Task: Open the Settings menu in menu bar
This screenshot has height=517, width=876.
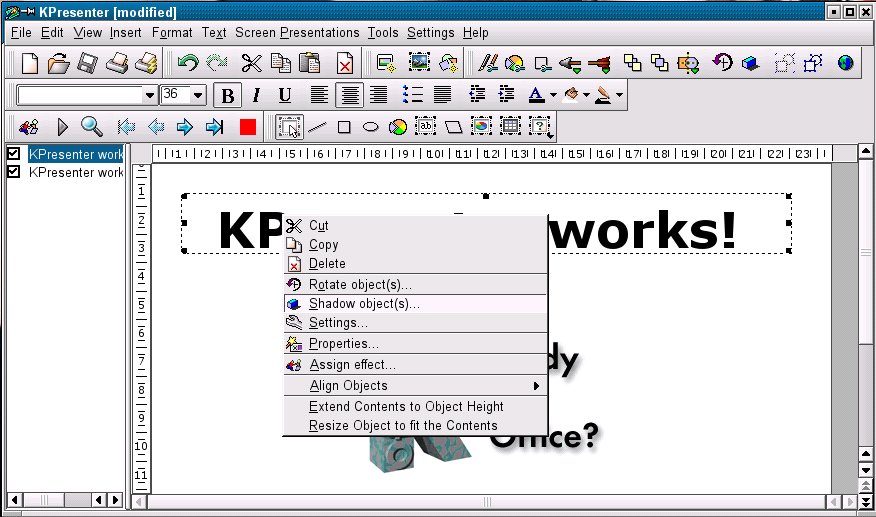Action: (430, 33)
